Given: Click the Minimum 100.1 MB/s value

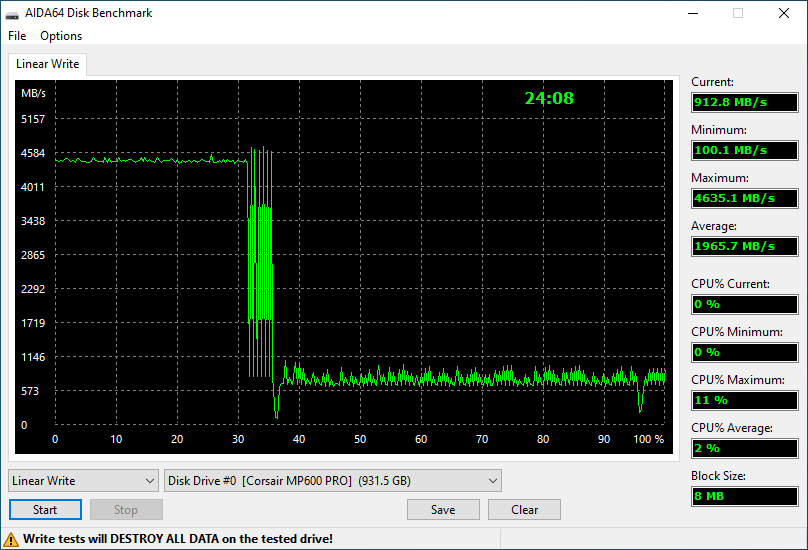Looking at the screenshot, I should click(x=745, y=150).
